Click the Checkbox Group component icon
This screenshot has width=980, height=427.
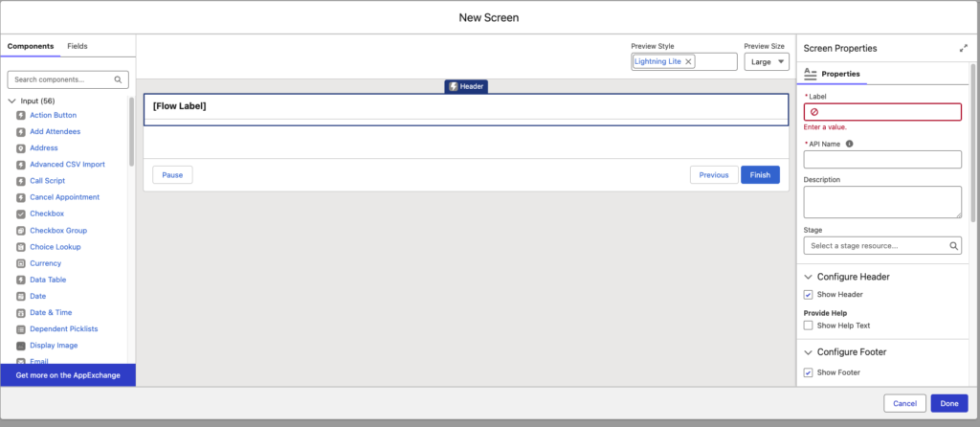[x=21, y=231]
